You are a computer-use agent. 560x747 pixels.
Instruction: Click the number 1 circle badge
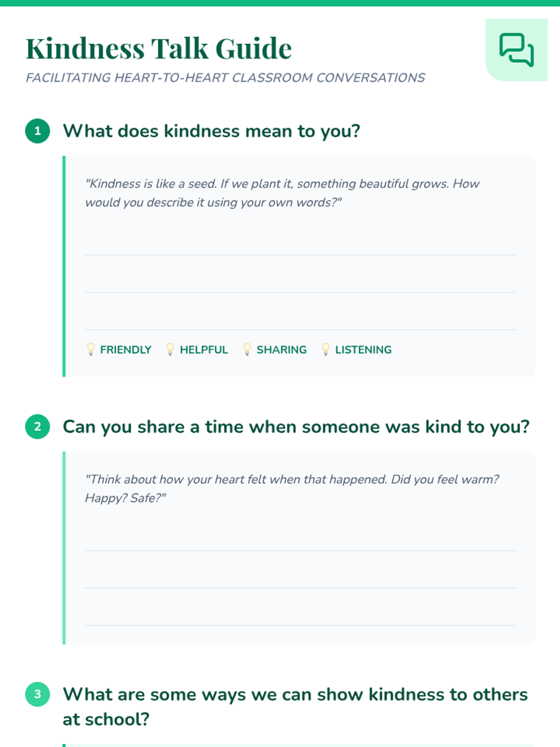[38, 131]
